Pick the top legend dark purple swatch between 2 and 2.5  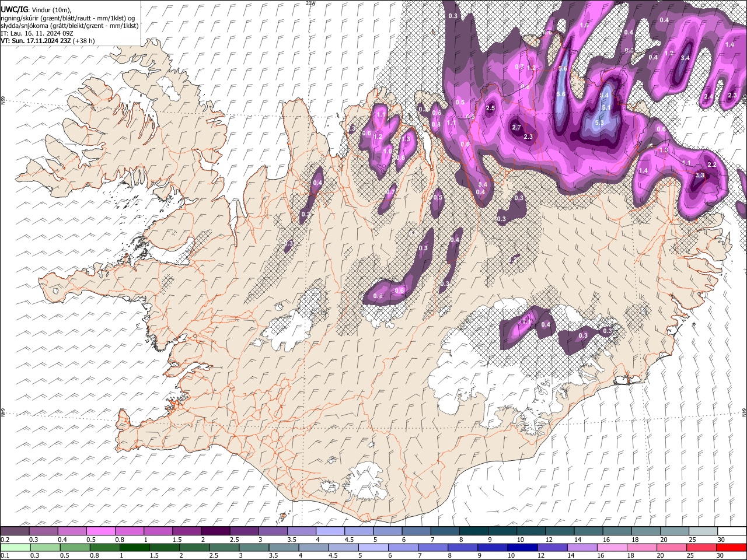(215, 531)
